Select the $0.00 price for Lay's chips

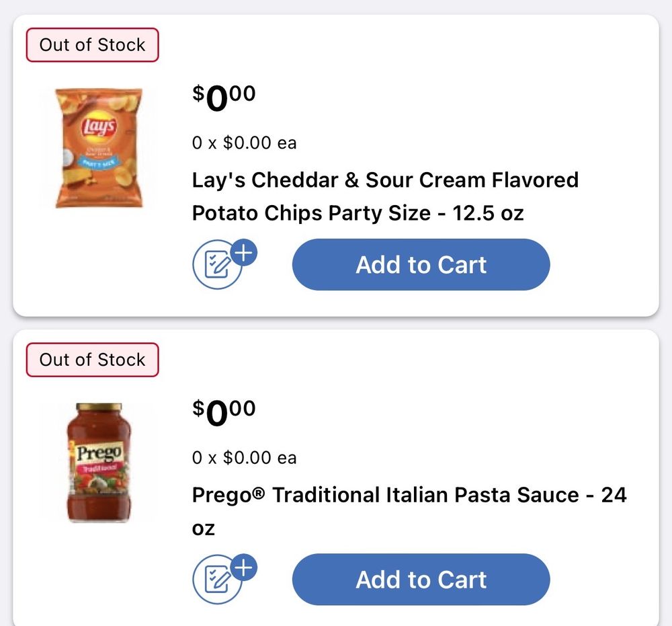tap(224, 97)
